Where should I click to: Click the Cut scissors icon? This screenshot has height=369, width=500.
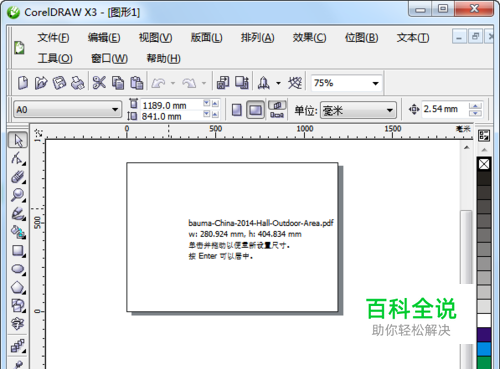coord(99,83)
